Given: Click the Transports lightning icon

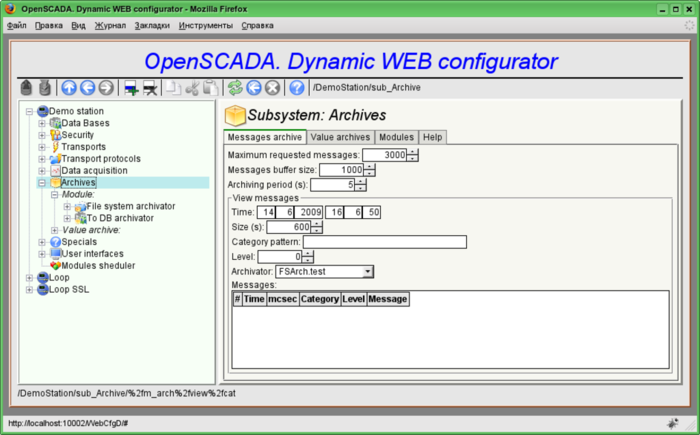Looking at the screenshot, I should 55,146.
